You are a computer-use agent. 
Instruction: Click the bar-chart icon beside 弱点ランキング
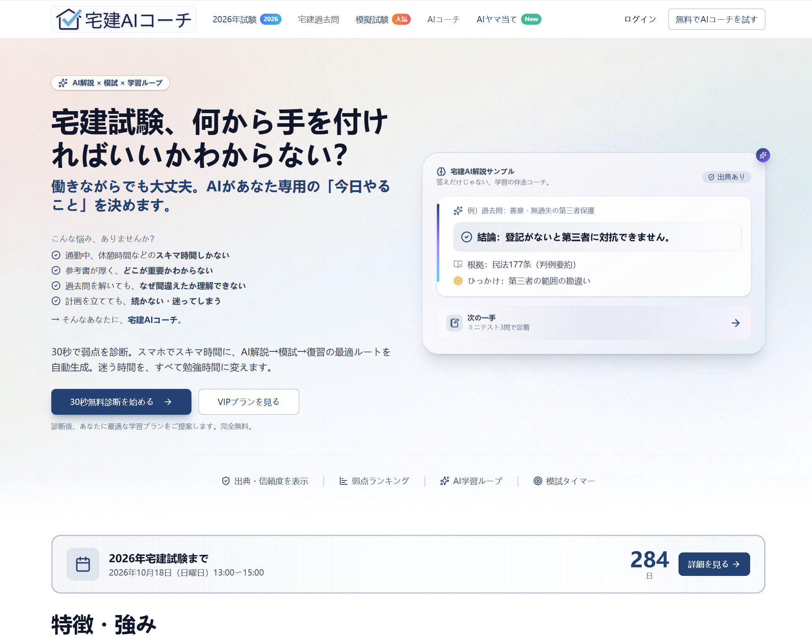click(x=343, y=480)
